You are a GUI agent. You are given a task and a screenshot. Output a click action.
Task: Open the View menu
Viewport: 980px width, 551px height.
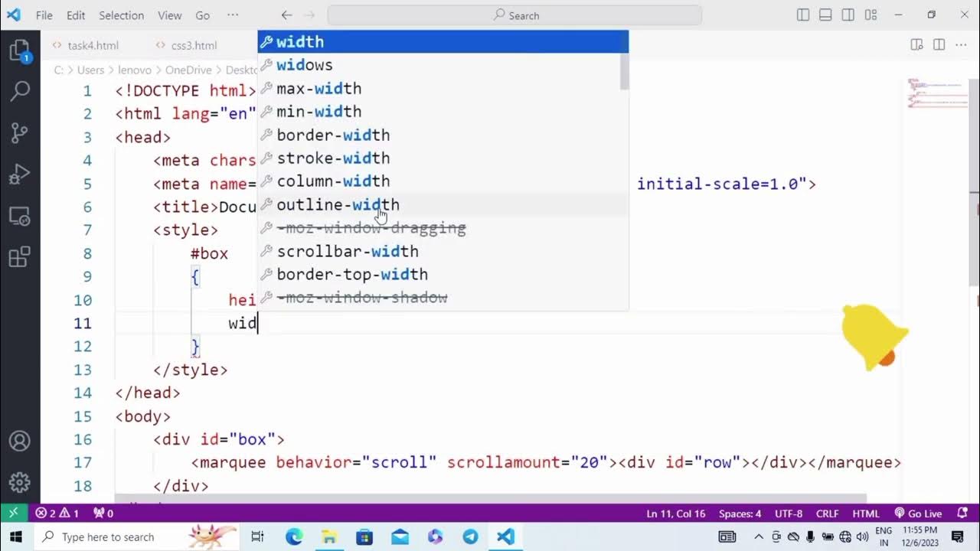169,15
